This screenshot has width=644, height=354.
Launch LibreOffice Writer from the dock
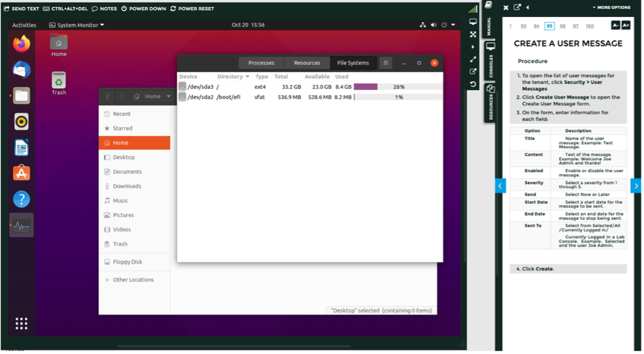point(21,147)
